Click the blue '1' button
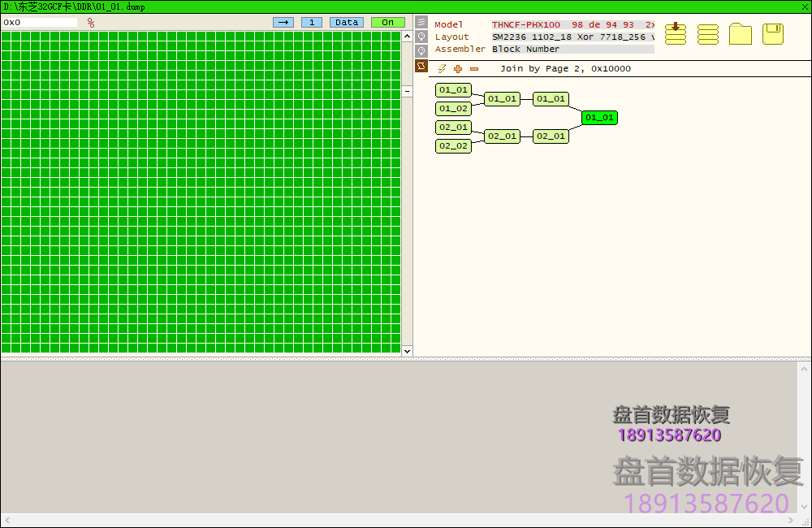Viewport: 812px width, 528px height. [x=312, y=22]
